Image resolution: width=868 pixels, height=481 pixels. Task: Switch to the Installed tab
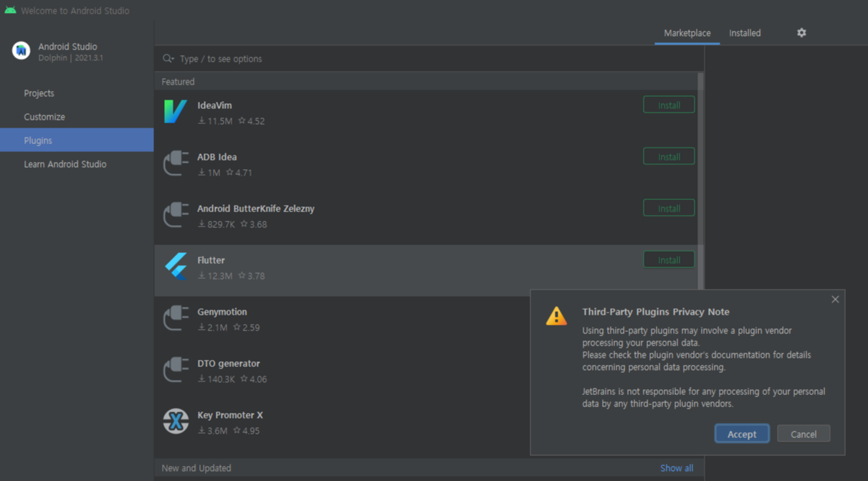(745, 33)
